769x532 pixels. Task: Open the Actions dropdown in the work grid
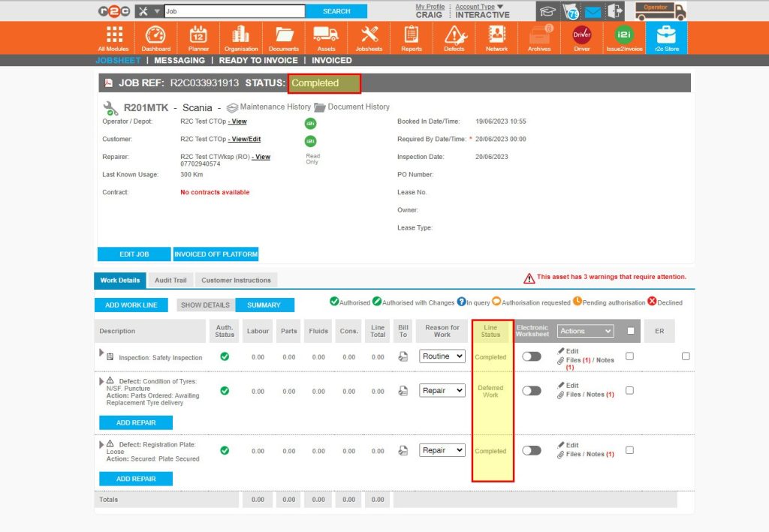tap(587, 331)
